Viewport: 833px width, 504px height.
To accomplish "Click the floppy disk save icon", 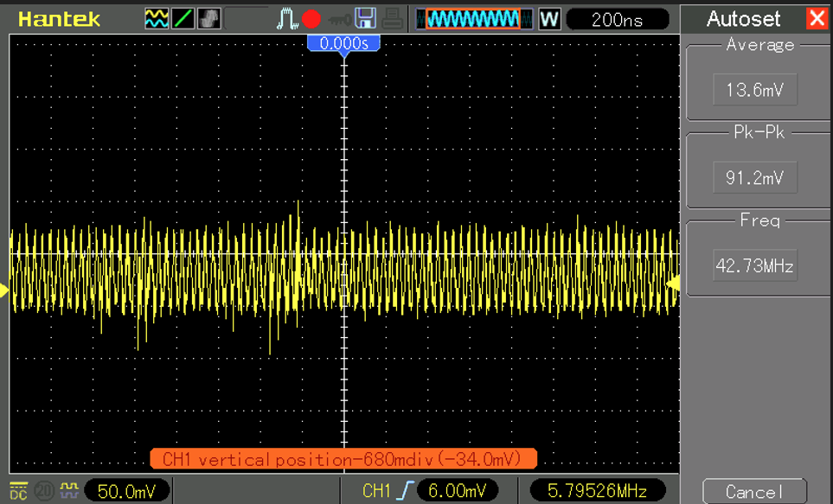I will (366, 18).
